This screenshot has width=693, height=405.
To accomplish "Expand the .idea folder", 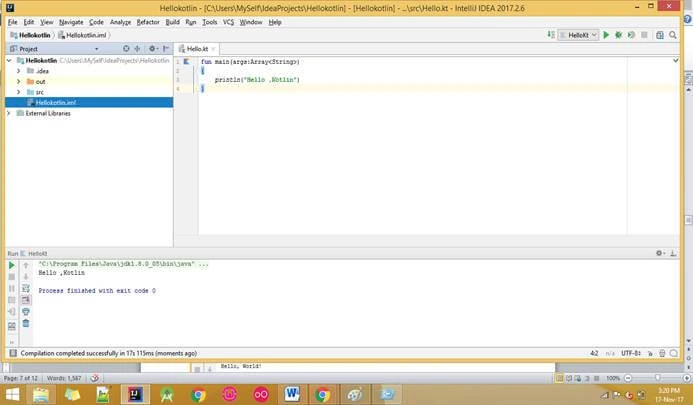I will pos(19,71).
